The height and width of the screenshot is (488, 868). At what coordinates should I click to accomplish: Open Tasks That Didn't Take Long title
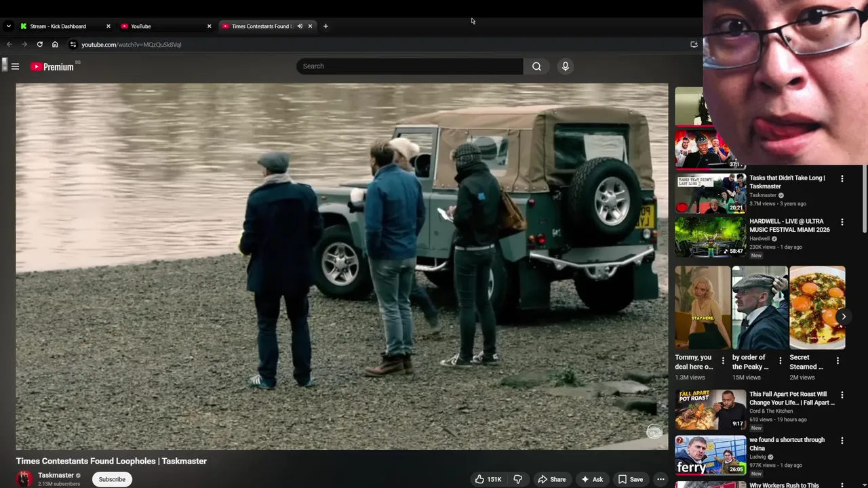[787, 182]
